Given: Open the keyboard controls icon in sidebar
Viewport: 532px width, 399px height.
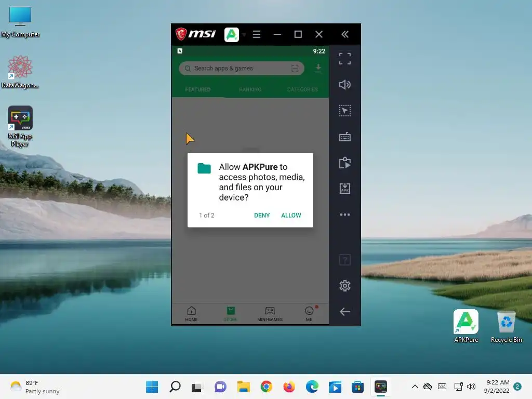Looking at the screenshot, I should click(x=345, y=137).
